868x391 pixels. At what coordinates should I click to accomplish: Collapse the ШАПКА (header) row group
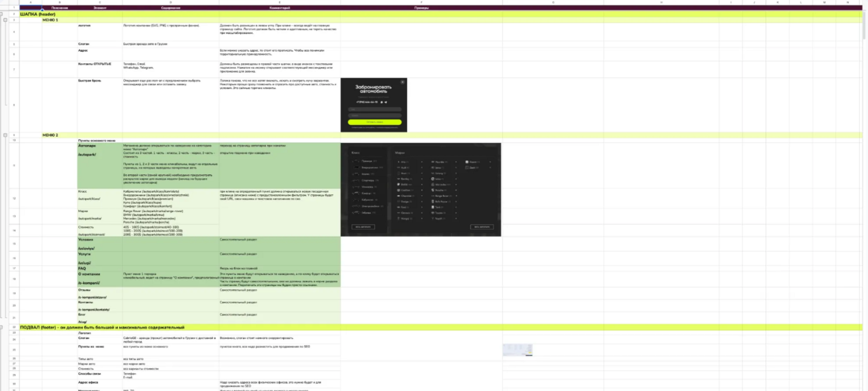(x=2, y=14)
